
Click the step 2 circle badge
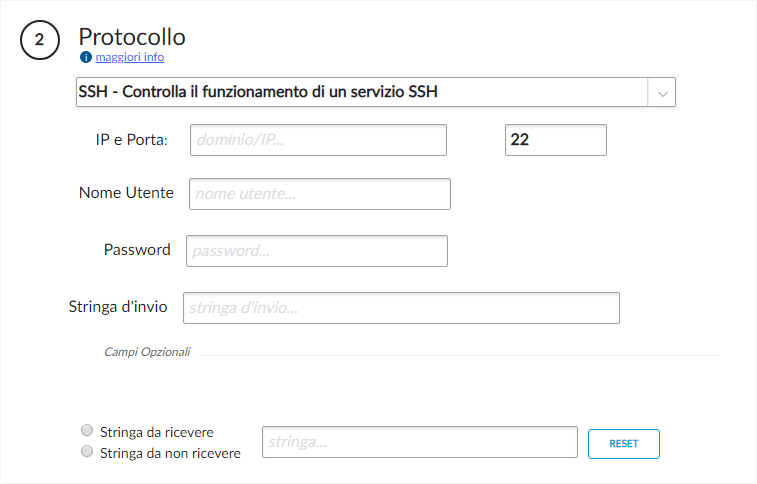click(x=39, y=40)
